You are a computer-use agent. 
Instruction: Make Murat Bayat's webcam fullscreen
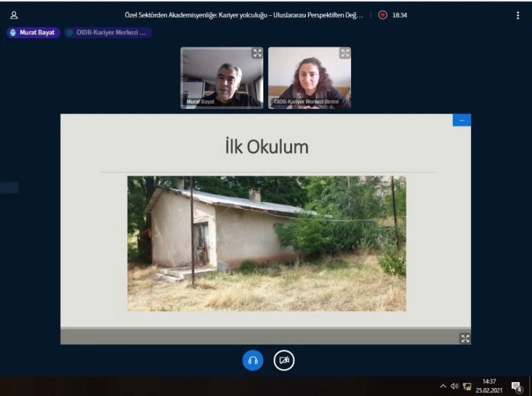click(257, 54)
